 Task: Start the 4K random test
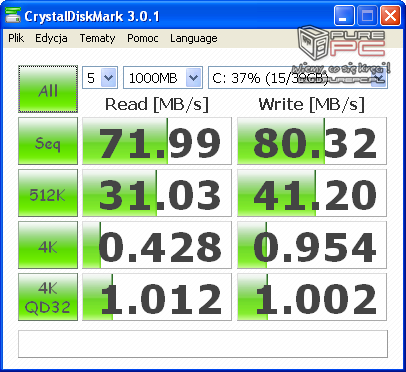[48, 245]
